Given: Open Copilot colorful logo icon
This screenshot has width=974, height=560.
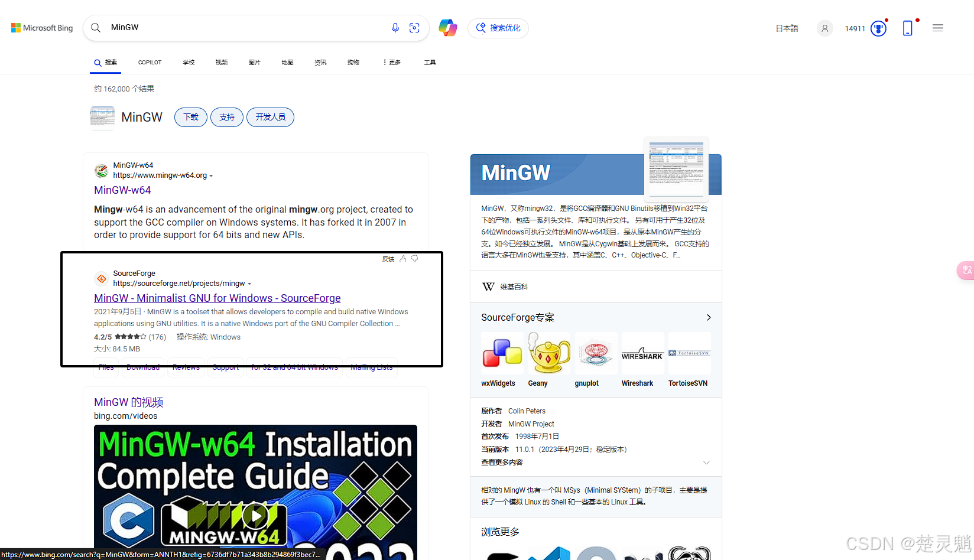Looking at the screenshot, I should [447, 28].
